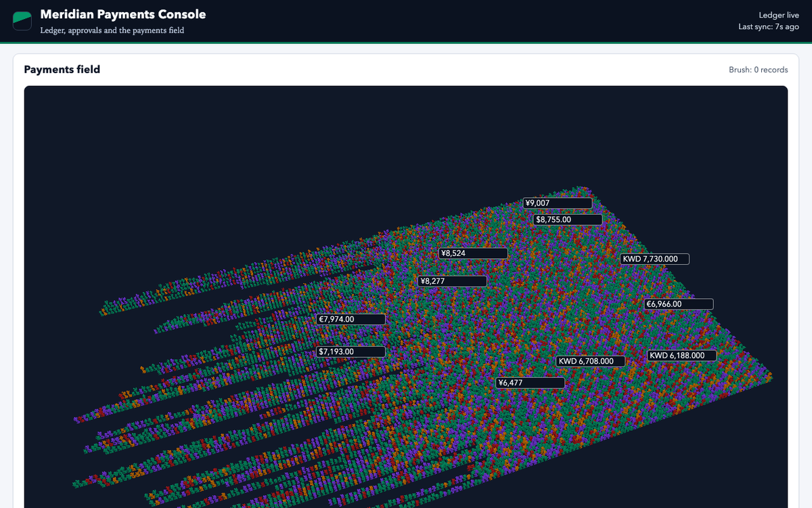Select the $8,755.00 payment label
The height and width of the screenshot is (508, 812).
(568, 219)
